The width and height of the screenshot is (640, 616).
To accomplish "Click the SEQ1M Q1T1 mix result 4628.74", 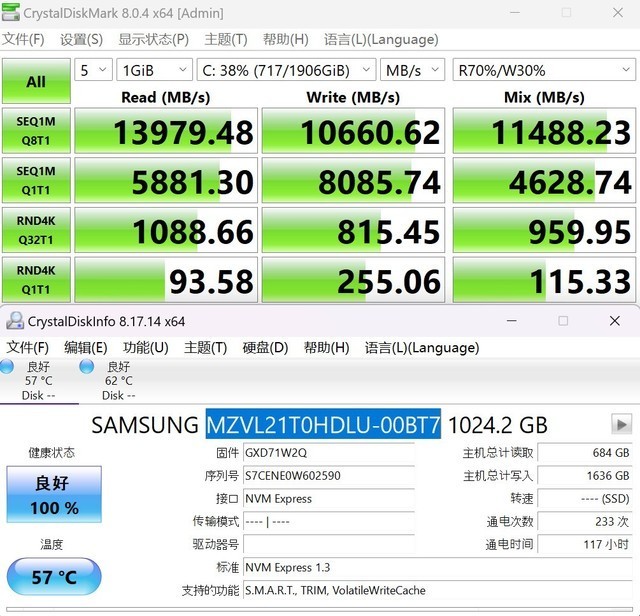I will point(544,181).
